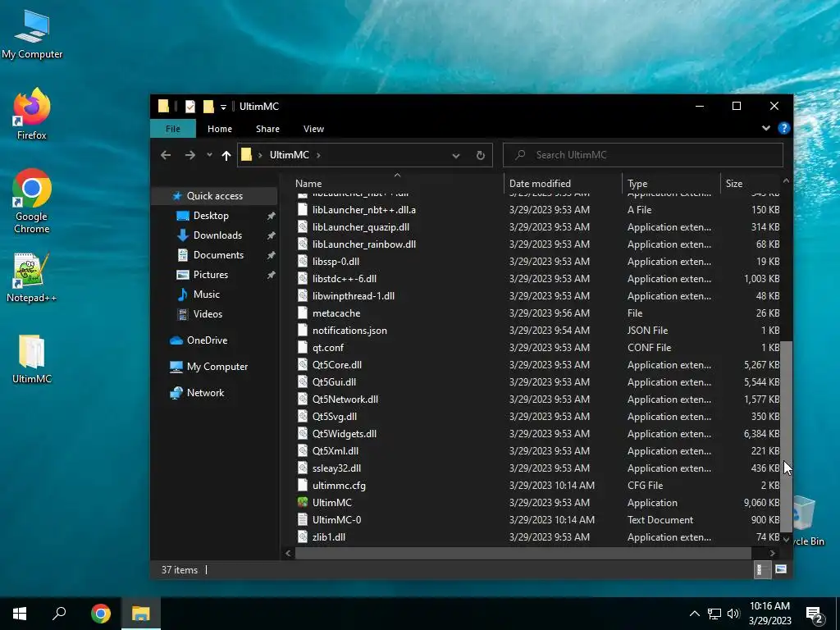Open Quick access in navigation pane

(214, 196)
